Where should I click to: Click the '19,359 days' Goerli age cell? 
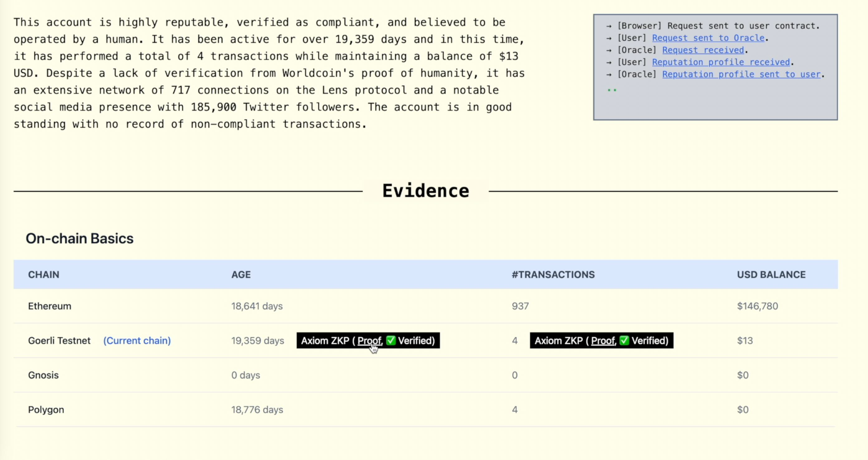(x=258, y=340)
